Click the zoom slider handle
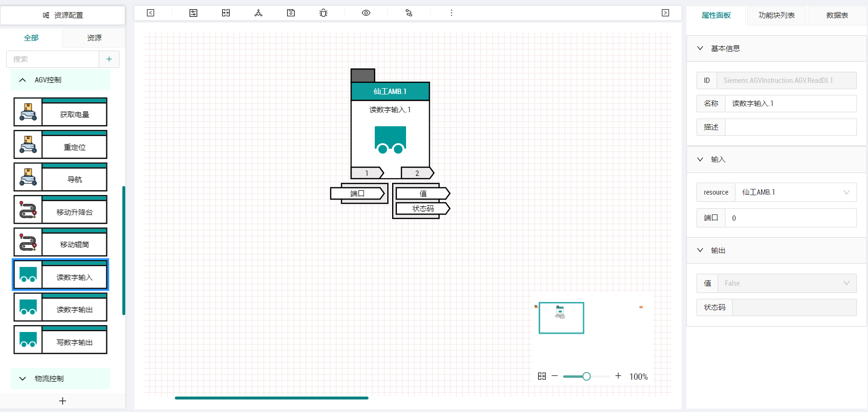 (586, 376)
